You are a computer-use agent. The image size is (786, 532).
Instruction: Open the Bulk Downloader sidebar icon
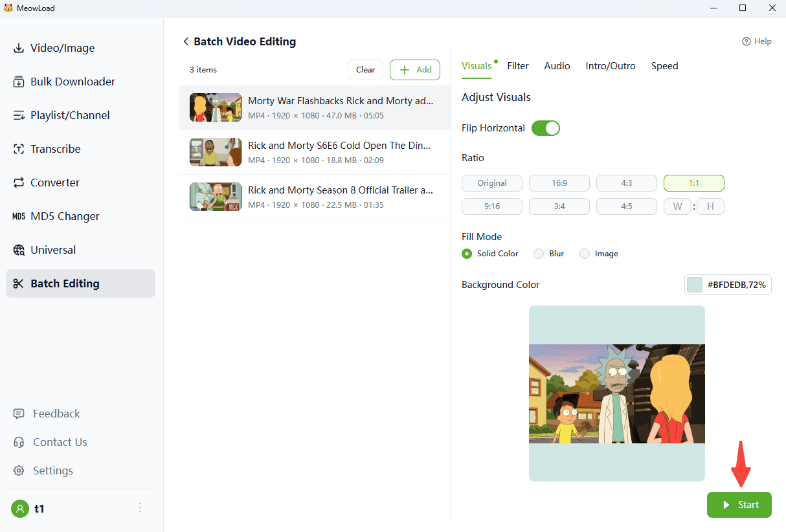click(x=19, y=82)
